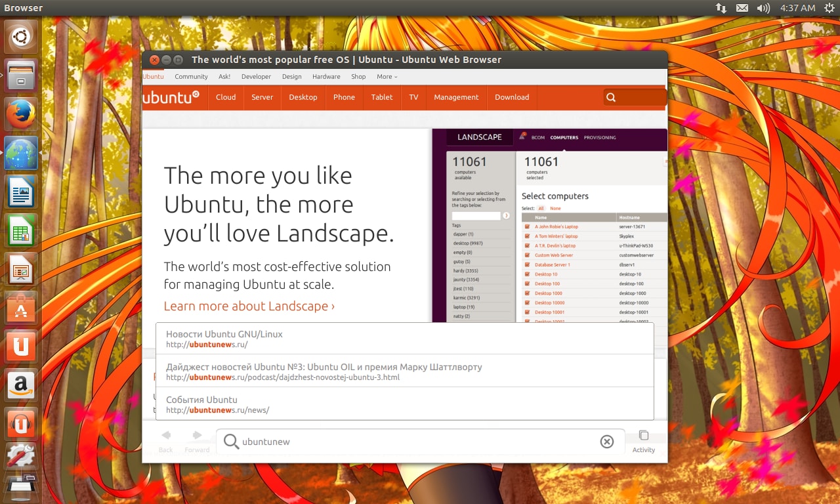Image resolution: width=840 pixels, height=504 pixels.
Task: Open the Download tab in Ubuntu navbar
Action: coord(512,97)
